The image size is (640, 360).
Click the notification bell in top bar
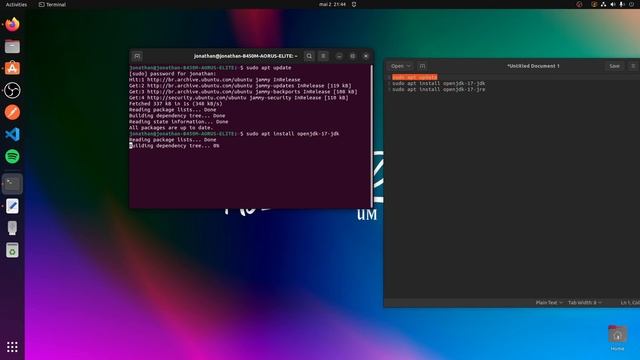354,4
